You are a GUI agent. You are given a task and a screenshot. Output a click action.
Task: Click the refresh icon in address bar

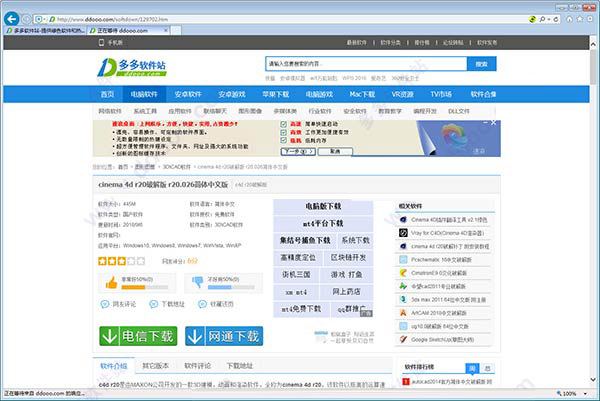pos(556,19)
